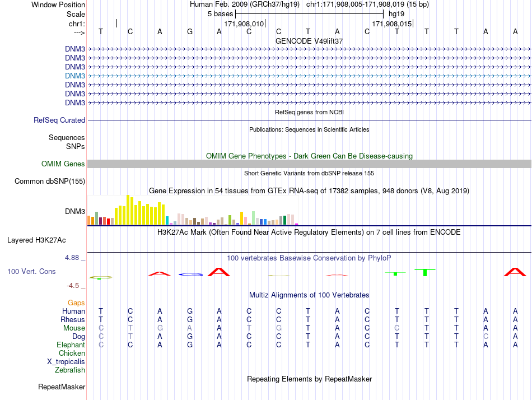Click the Common dbSNP(155) label
Image resolution: width=532 pixels, height=400 pixels.
point(50,182)
